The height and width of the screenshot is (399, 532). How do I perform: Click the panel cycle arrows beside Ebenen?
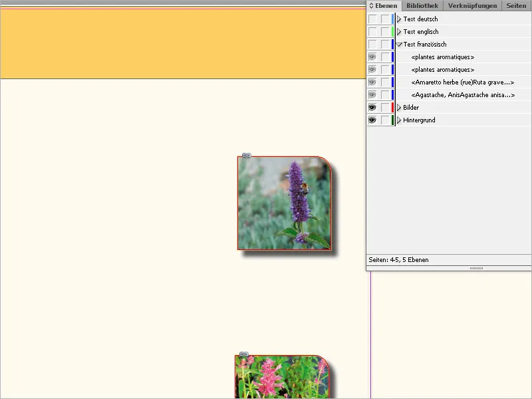point(371,6)
